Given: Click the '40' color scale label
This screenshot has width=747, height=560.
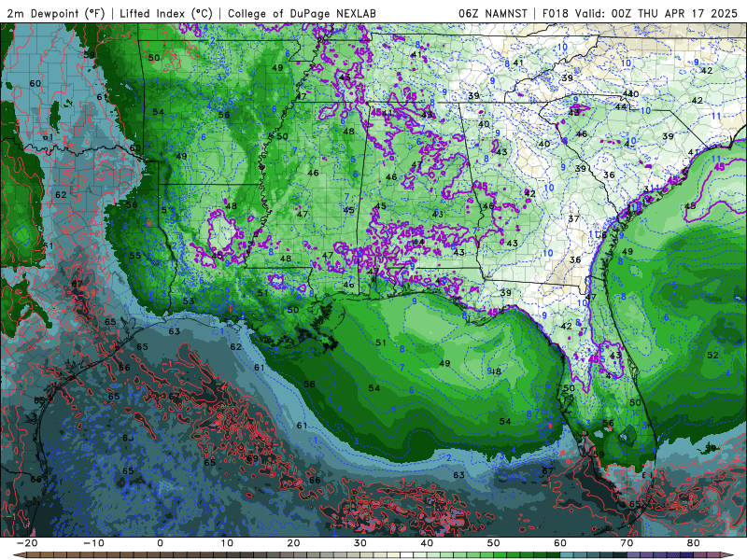Looking at the screenshot, I should click(427, 543).
